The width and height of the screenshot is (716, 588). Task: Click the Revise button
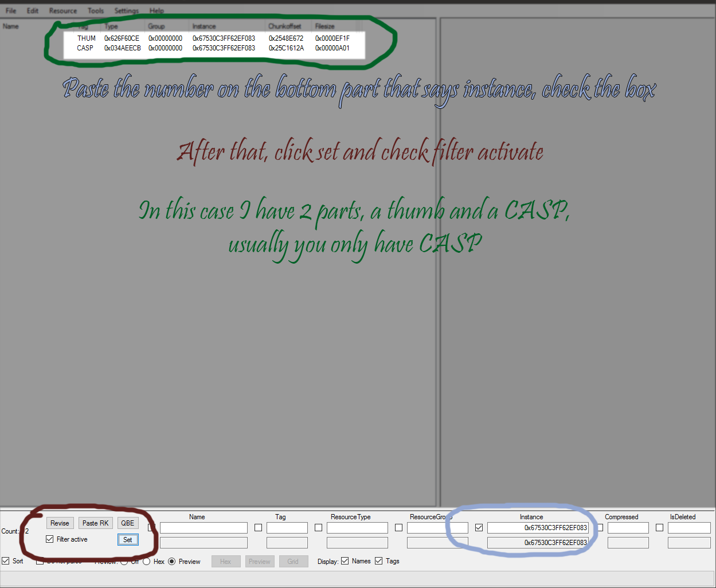click(60, 523)
